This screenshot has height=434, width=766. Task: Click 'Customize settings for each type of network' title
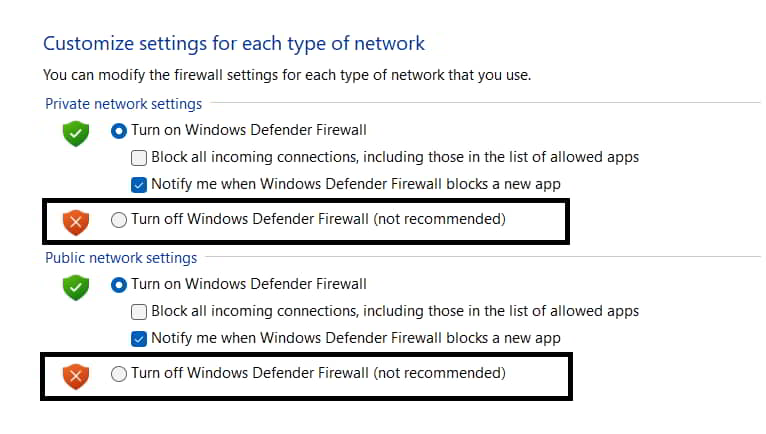(x=234, y=44)
